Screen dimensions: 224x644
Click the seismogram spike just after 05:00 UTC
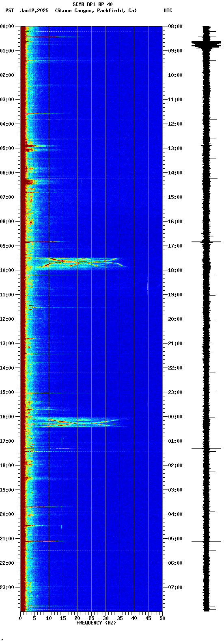207,541
